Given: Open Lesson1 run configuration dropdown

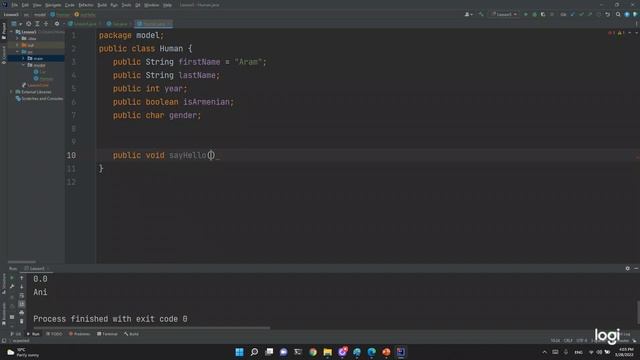Looking at the screenshot, I should pos(504,14).
